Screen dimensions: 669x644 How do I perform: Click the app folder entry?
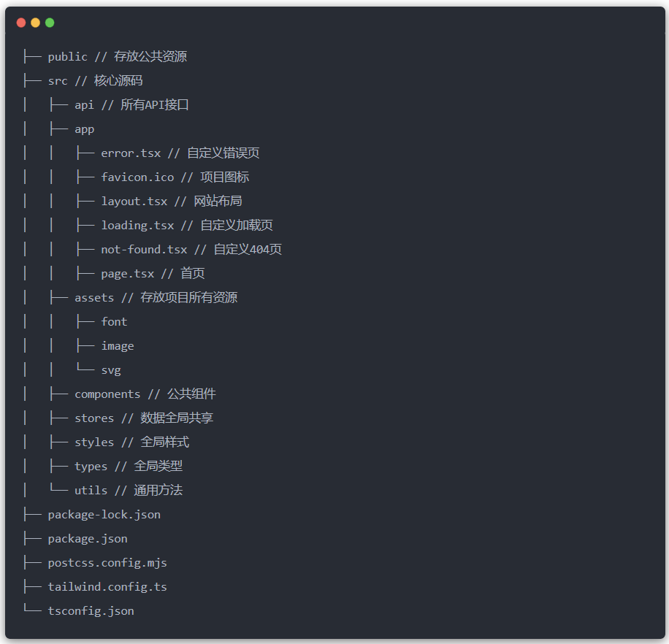tap(84, 129)
